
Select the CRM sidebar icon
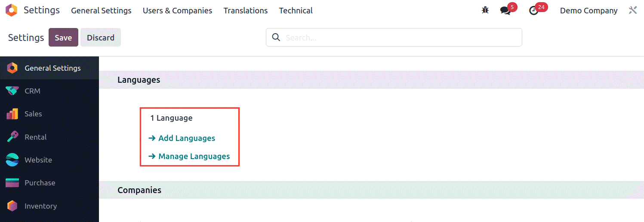(x=12, y=91)
